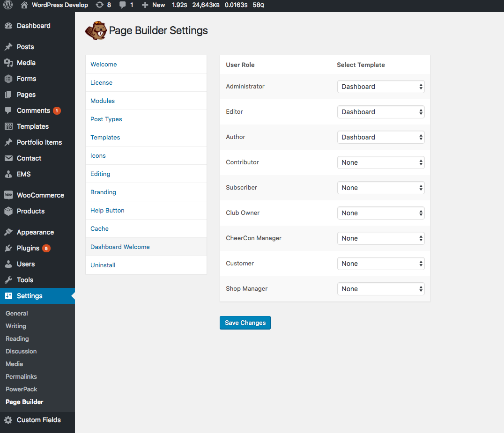The width and height of the screenshot is (504, 433).
Task: Open the Customer template dropdown
Action: 381,264
